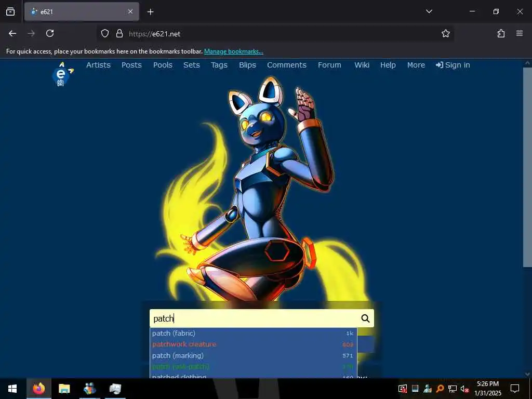Click the URL address bar
The height and width of the screenshot is (399, 532).
pos(275,34)
